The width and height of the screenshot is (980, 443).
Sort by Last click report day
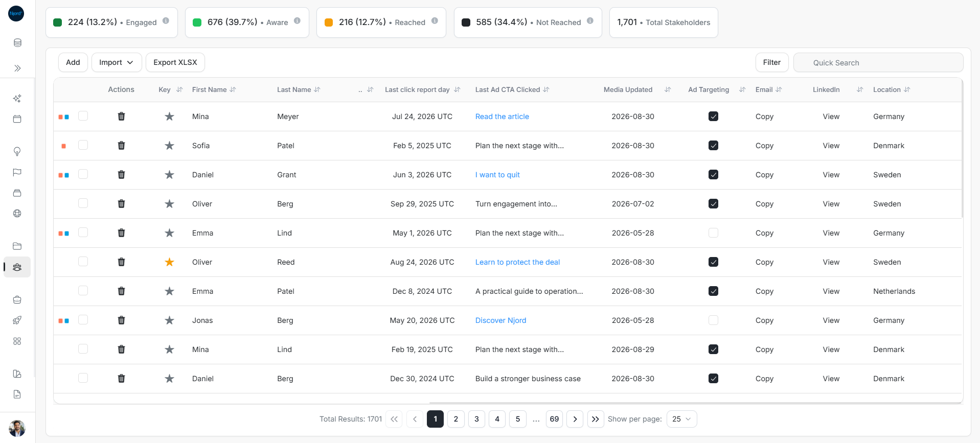point(457,90)
